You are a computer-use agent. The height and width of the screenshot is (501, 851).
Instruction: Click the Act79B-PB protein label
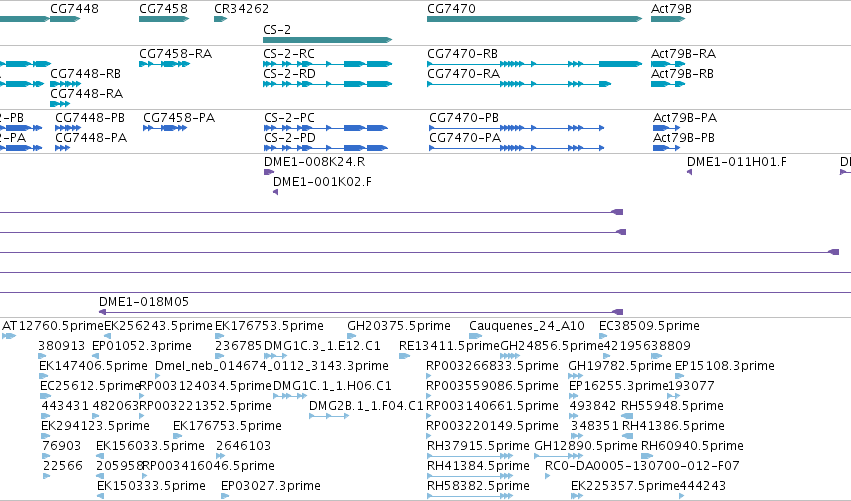click(x=684, y=138)
